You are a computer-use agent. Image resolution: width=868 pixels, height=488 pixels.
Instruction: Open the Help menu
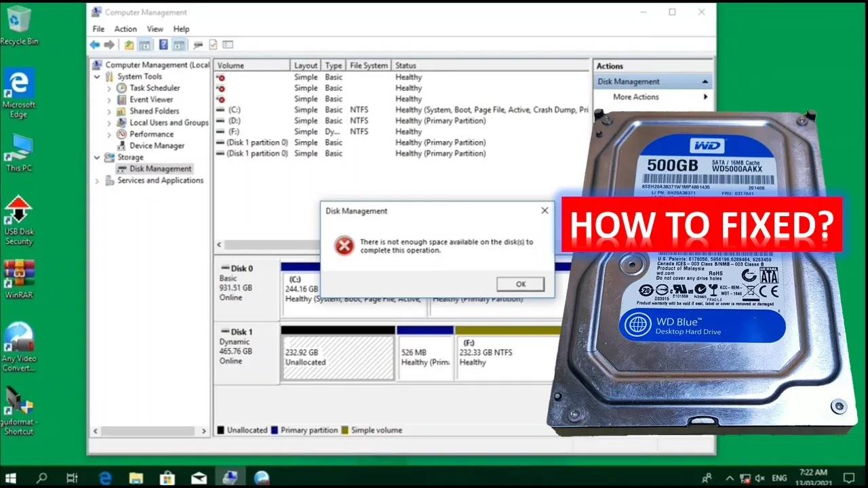point(181,29)
